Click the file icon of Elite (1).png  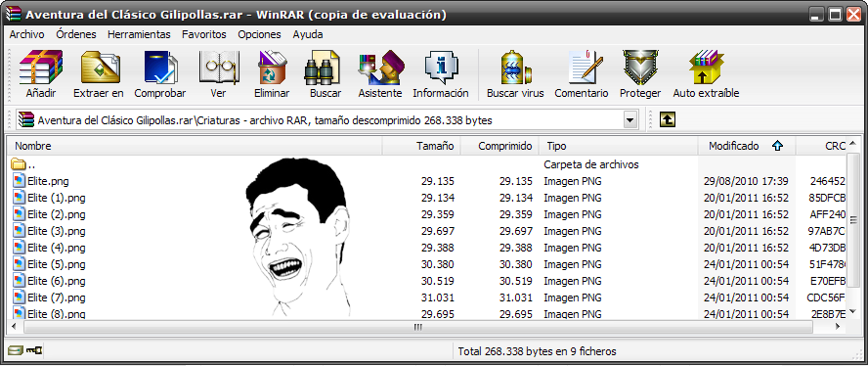(20, 198)
